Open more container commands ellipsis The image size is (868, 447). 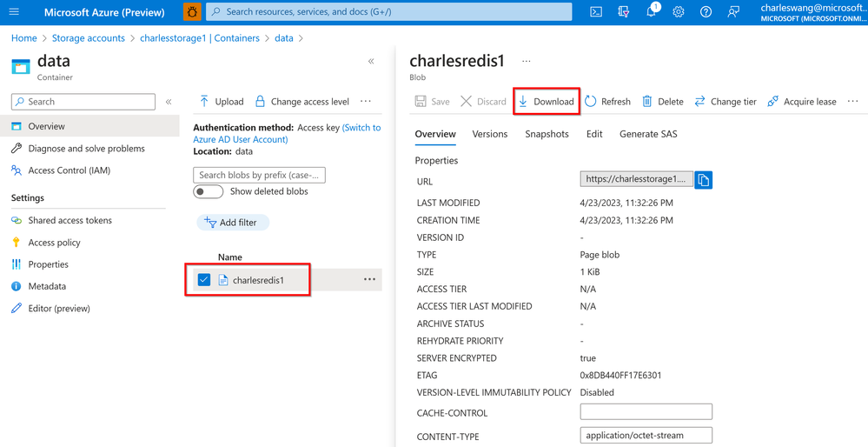(365, 102)
